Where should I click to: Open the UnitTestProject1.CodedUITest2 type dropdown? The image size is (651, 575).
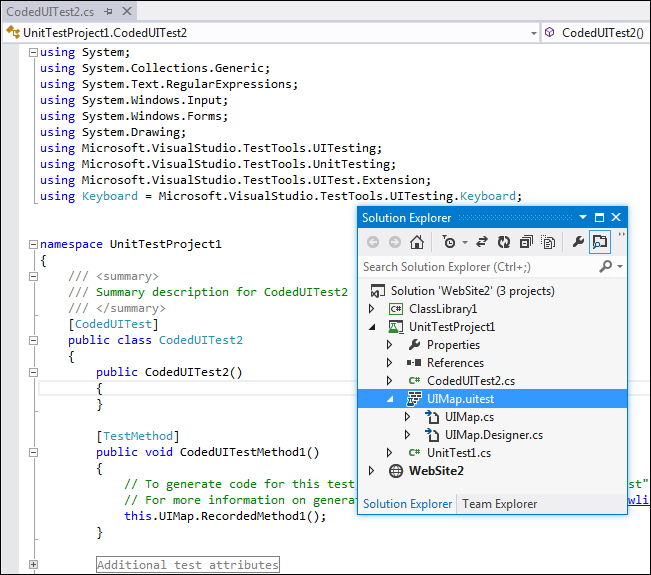[534, 33]
